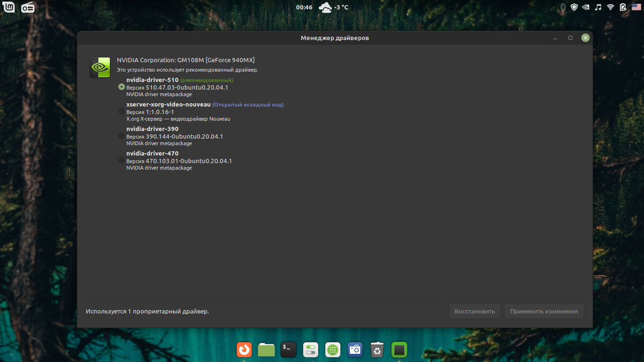Viewport: 644px width, 362px height.
Task: Launch the Terminal from the dock
Action: tap(289, 350)
